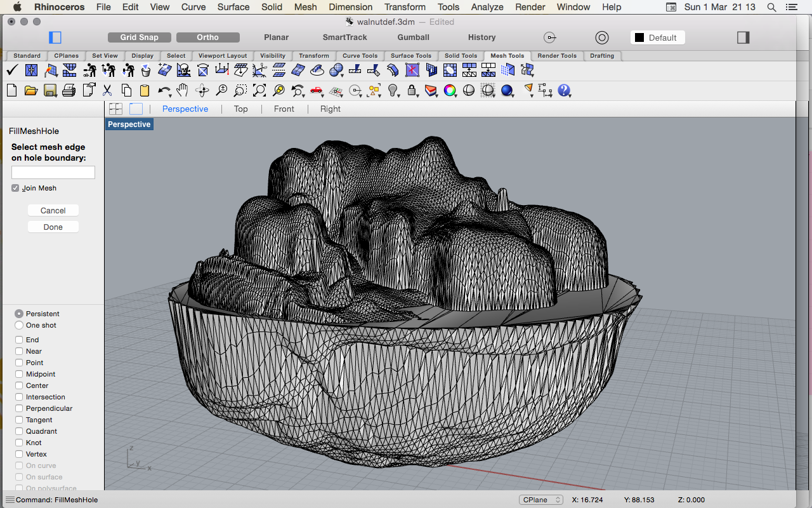The height and width of the screenshot is (508, 812).
Task: Toggle the Gumball button
Action: pos(414,37)
